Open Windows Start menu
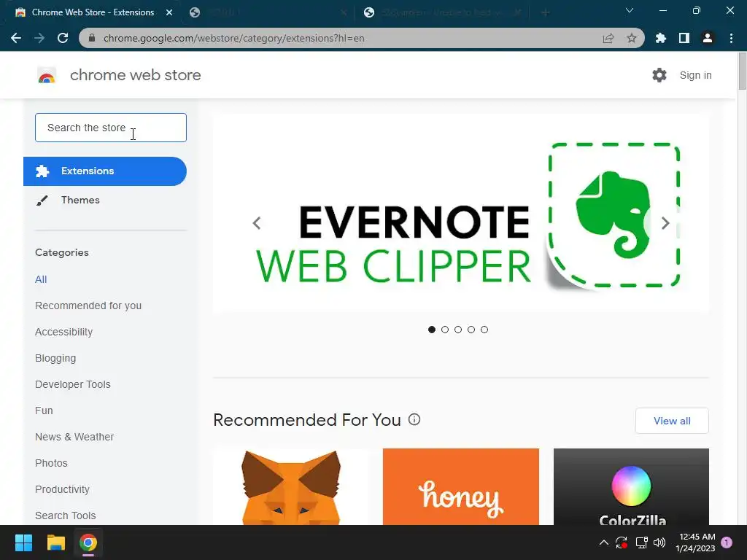The image size is (747, 560). tap(23, 542)
